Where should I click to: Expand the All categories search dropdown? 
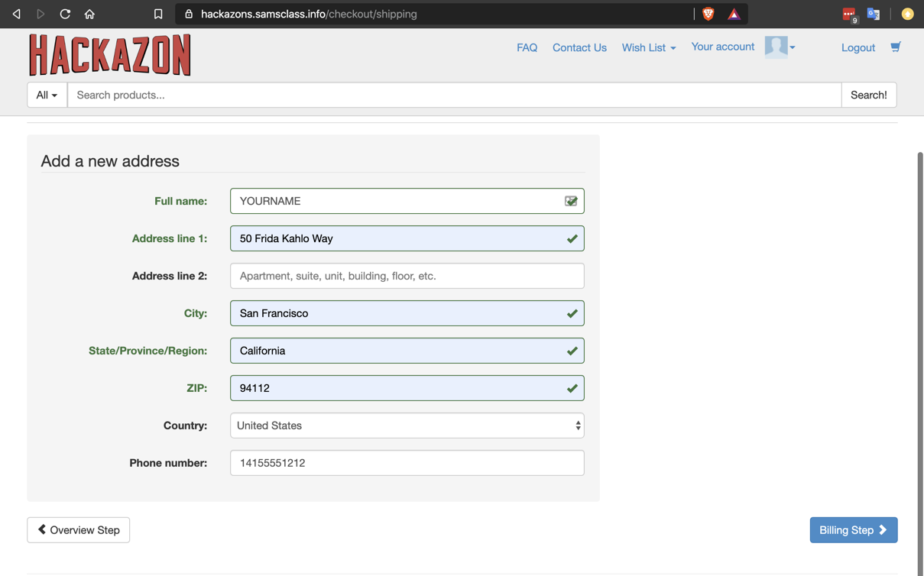click(x=47, y=95)
